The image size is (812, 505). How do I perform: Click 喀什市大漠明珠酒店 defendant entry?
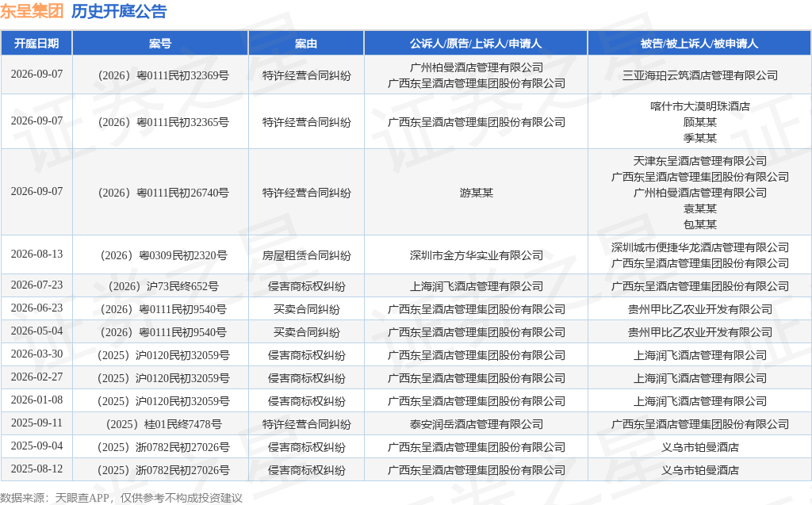point(699,106)
